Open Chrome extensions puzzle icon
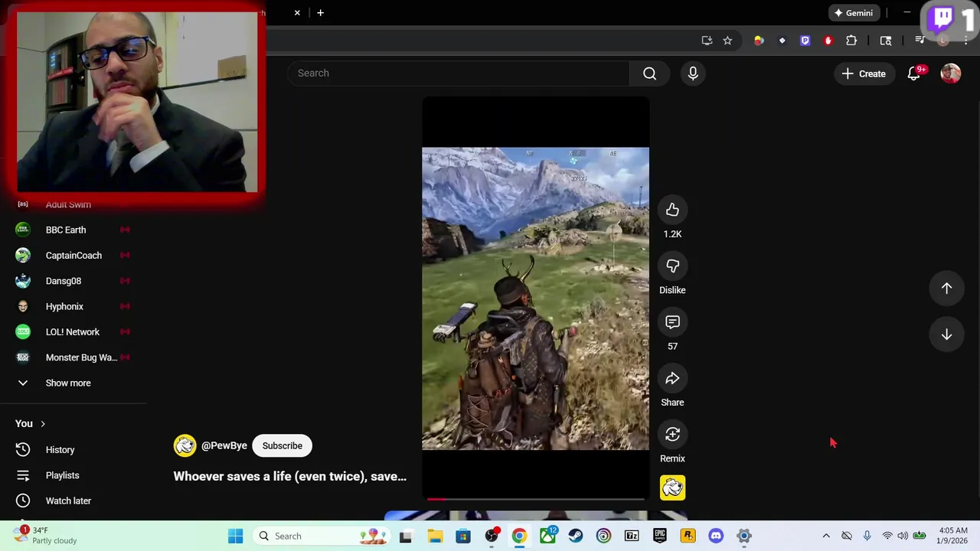 point(851,41)
